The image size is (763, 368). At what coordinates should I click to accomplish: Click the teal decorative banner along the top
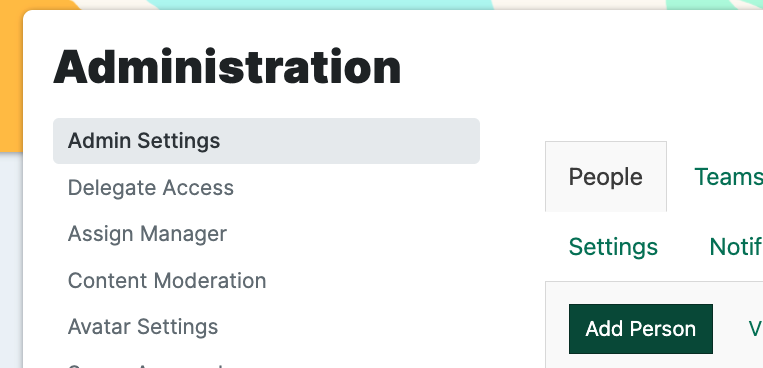(x=321, y=4)
